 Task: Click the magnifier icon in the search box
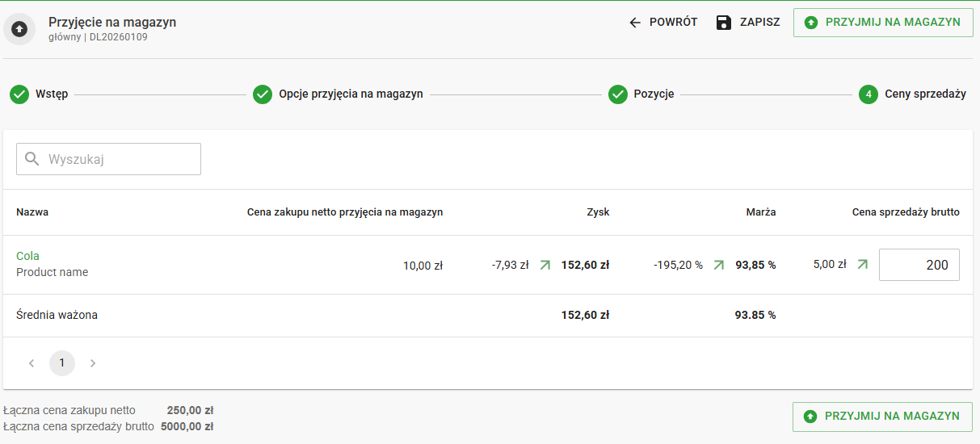[32, 159]
